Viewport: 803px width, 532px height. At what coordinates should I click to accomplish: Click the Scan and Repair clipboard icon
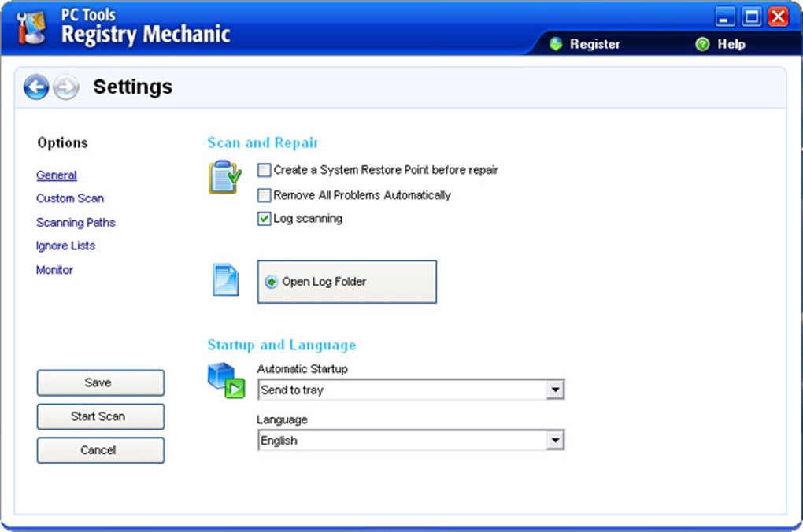pyautogui.click(x=225, y=177)
